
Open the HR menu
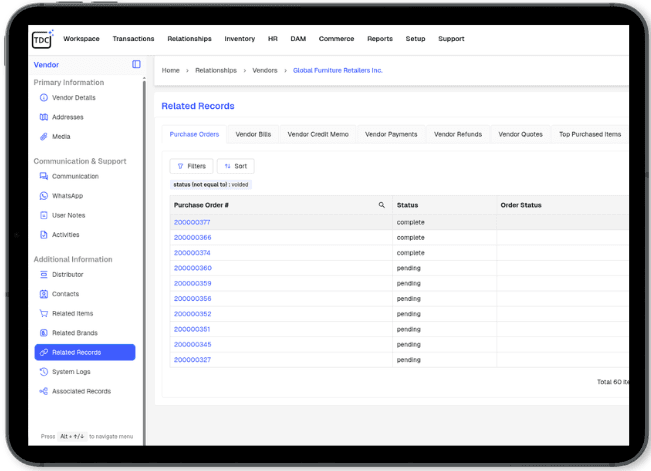(x=273, y=39)
